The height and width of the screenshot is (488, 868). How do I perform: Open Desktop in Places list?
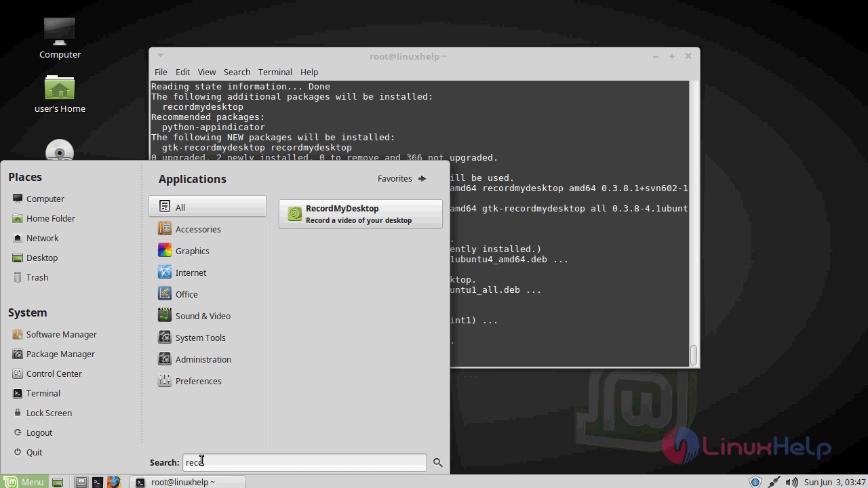[x=35, y=258]
